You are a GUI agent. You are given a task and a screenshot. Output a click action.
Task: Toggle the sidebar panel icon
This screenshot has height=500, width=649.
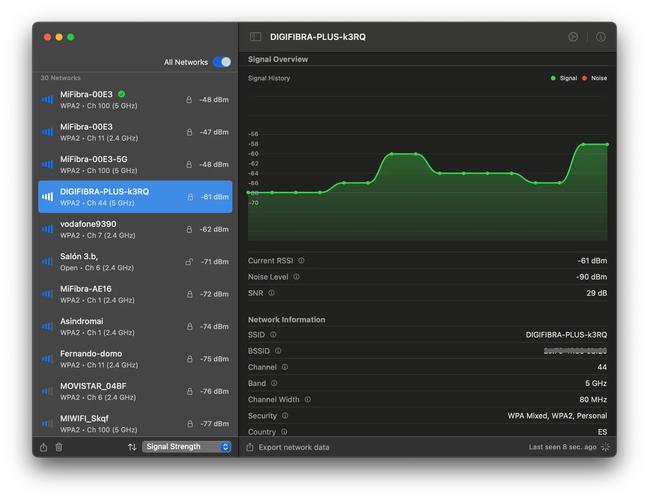(256, 37)
